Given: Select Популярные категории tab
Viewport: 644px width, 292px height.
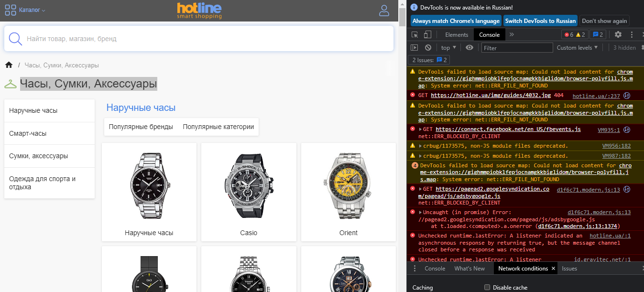Looking at the screenshot, I should [x=218, y=127].
